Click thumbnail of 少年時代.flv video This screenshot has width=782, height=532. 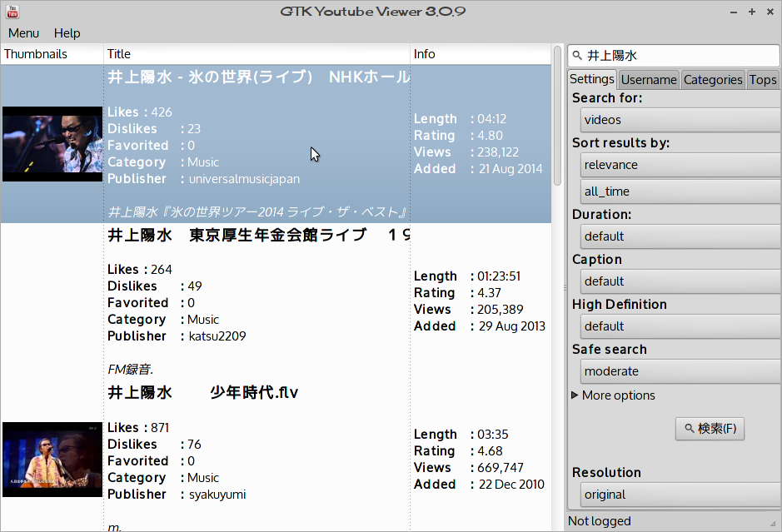pos(52,460)
